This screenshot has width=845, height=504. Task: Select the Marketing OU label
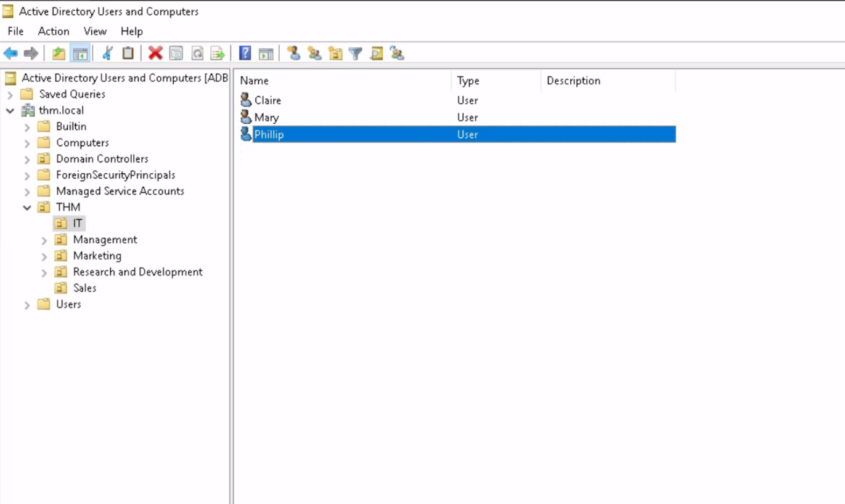click(x=97, y=256)
